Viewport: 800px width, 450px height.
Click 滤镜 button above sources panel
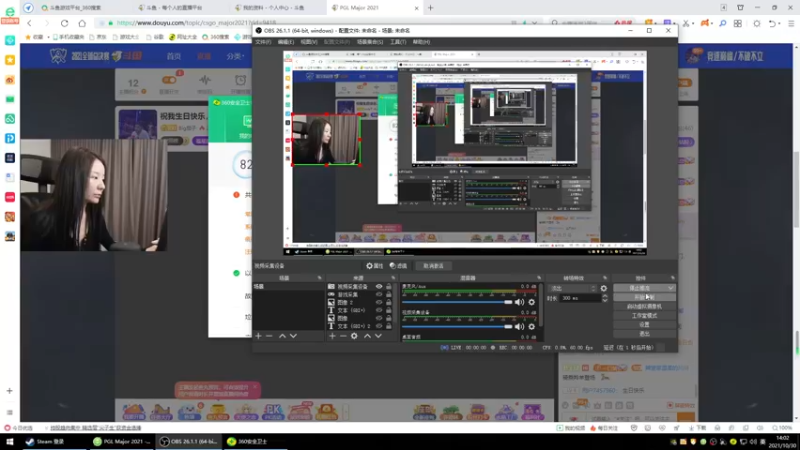pyautogui.click(x=398, y=266)
